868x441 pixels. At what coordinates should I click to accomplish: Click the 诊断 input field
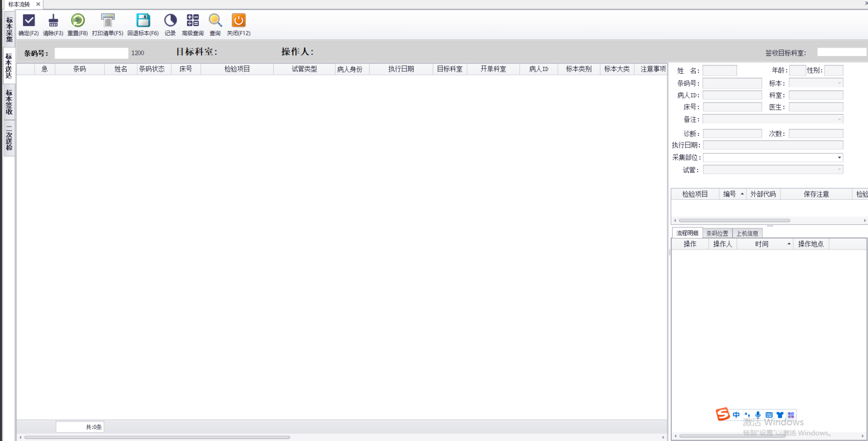(732, 133)
